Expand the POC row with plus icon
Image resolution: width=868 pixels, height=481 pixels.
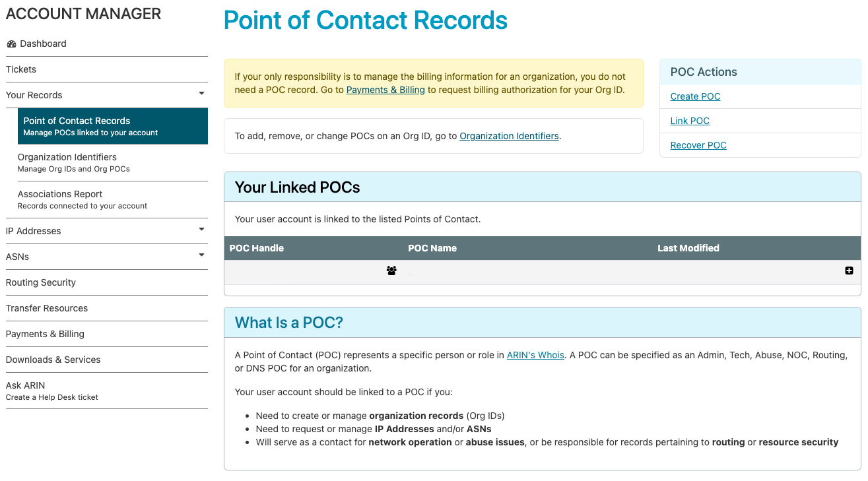(849, 271)
